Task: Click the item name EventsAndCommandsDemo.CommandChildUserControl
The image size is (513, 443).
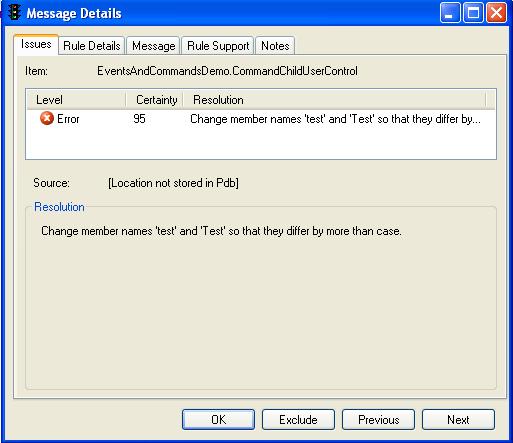Action: tap(227, 71)
